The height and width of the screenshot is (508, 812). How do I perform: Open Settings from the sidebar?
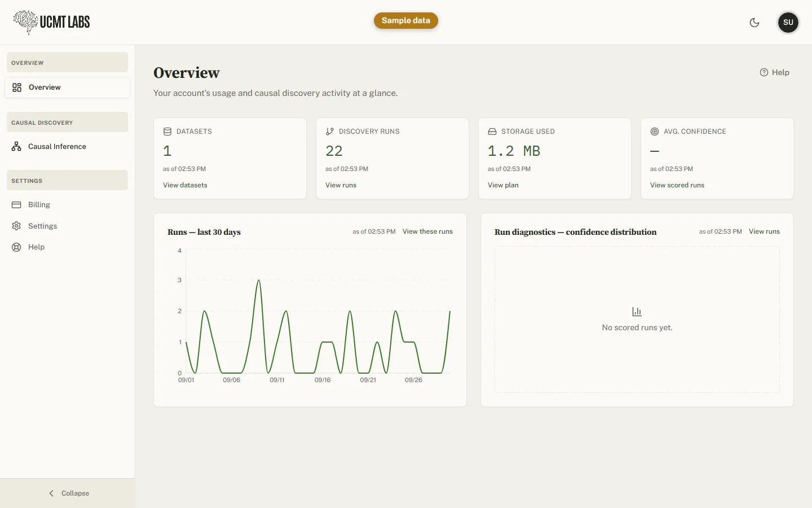click(x=68, y=226)
